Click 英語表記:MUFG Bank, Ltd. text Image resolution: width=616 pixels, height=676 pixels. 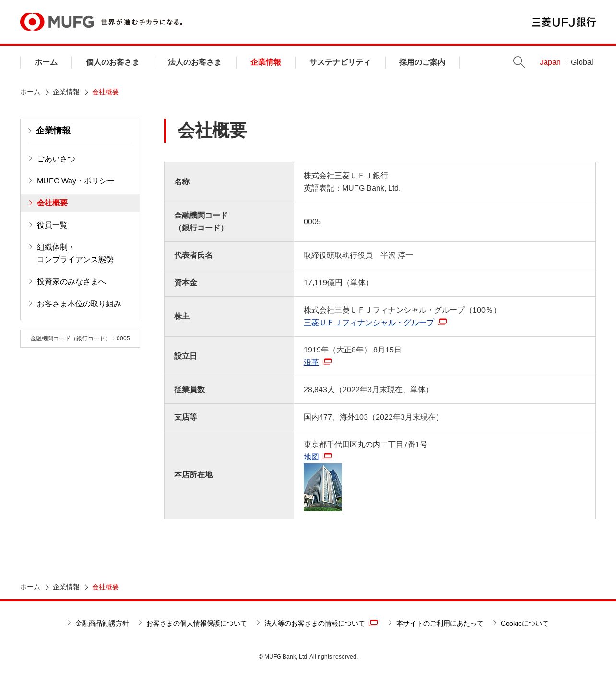(x=352, y=188)
